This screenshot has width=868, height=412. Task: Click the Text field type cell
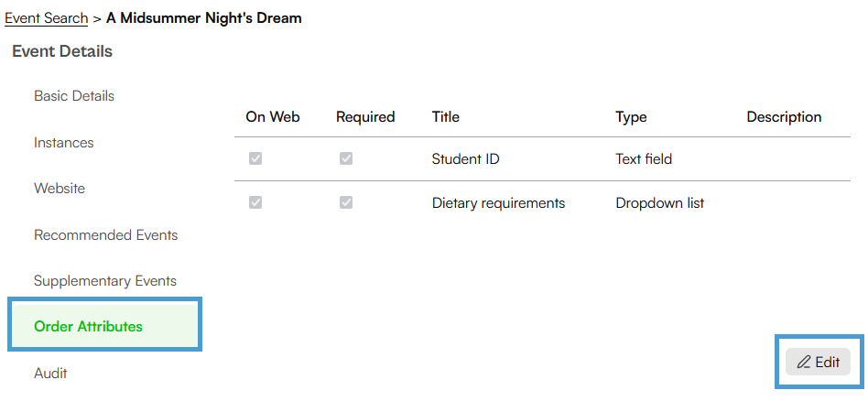[x=644, y=159]
